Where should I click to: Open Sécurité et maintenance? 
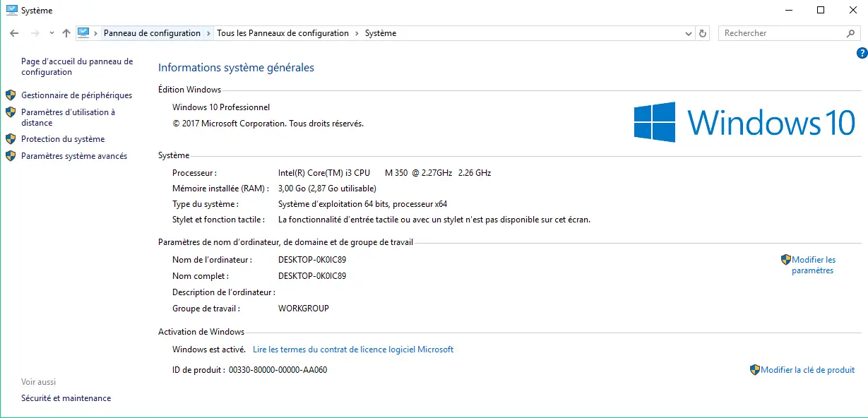point(66,398)
